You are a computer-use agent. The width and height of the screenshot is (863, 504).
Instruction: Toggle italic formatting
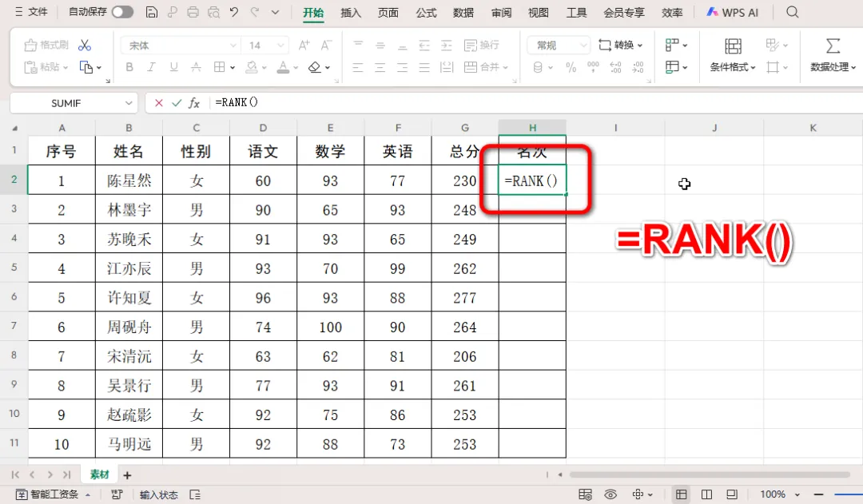[x=151, y=67]
